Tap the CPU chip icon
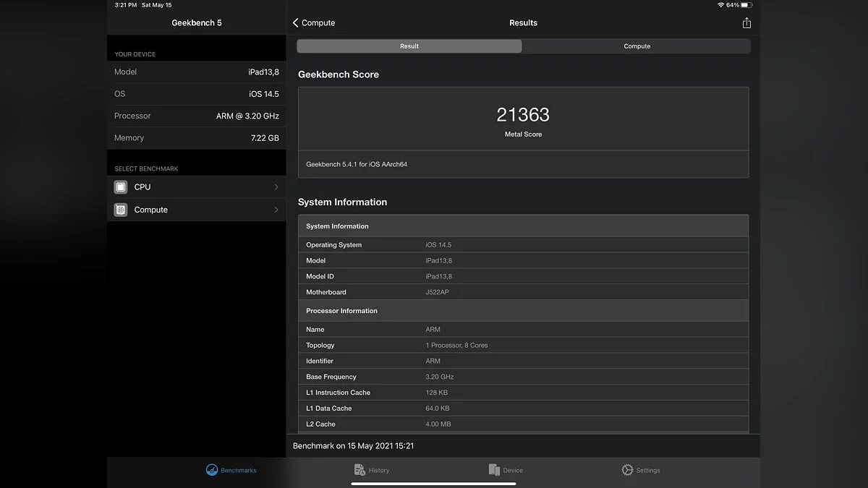Image resolution: width=868 pixels, height=488 pixels. pos(121,187)
